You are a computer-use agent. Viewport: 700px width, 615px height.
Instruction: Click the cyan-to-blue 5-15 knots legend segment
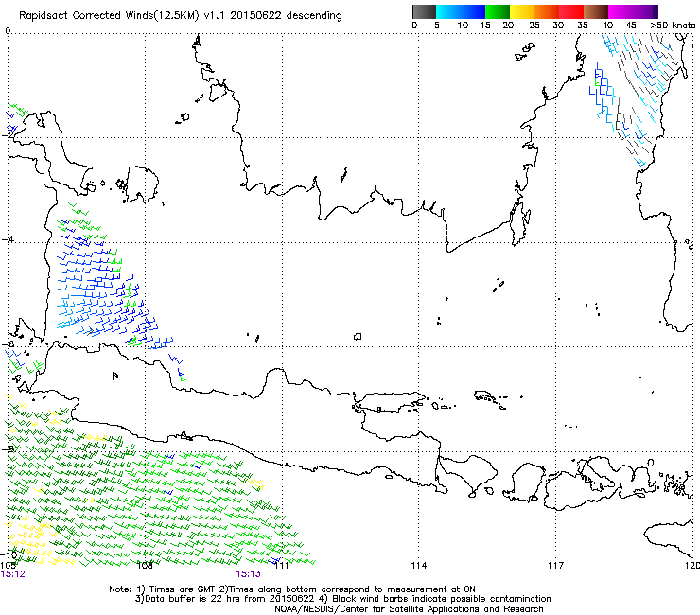point(461,11)
